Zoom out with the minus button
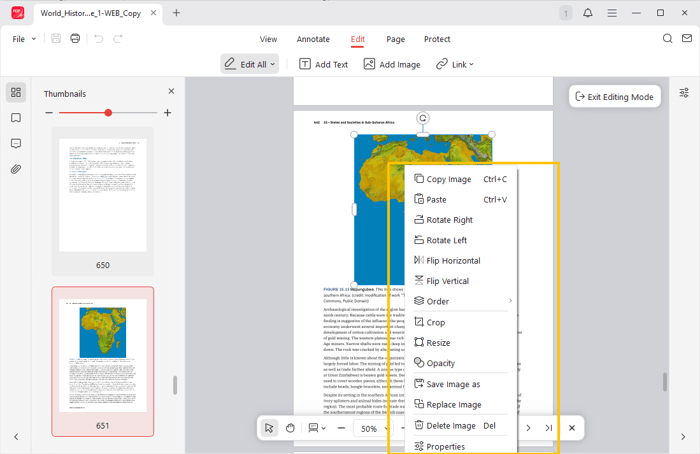This screenshot has width=700, height=454. coord(342,428)
